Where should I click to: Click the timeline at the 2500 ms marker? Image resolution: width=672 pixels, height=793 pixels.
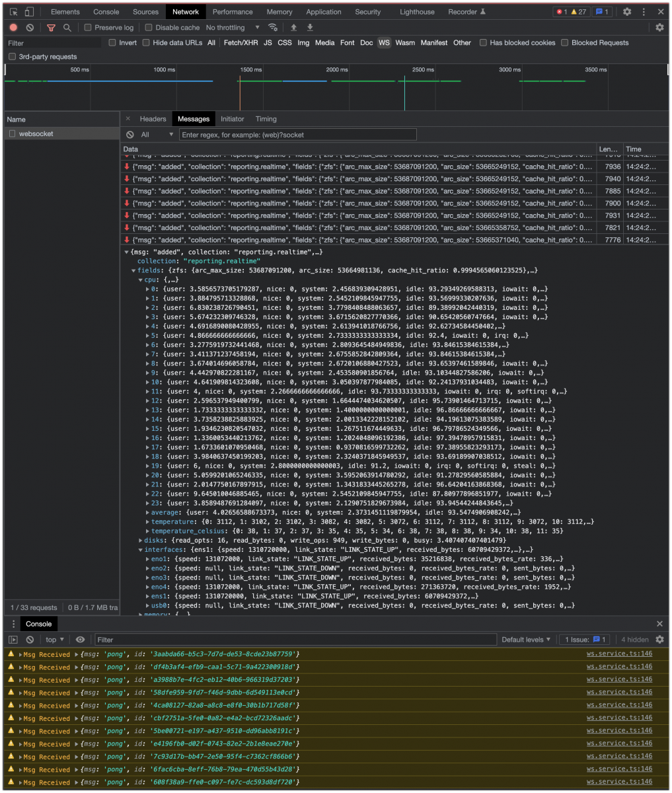(423, 83)
